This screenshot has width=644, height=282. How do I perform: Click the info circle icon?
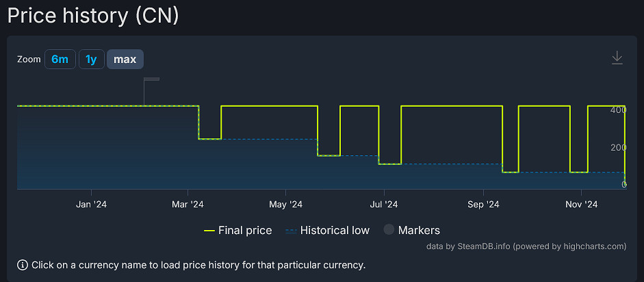point(23,264)
